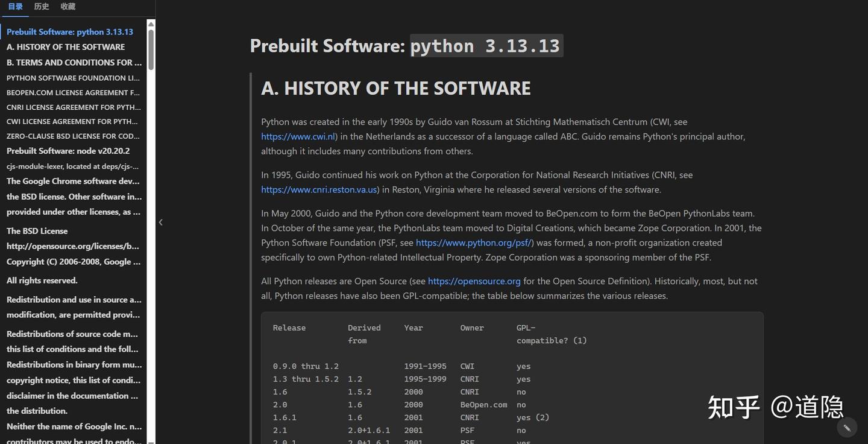Open the https://www.cwi.nl link
The width and height of the screenshot is (868, 444).
(298, 136)
